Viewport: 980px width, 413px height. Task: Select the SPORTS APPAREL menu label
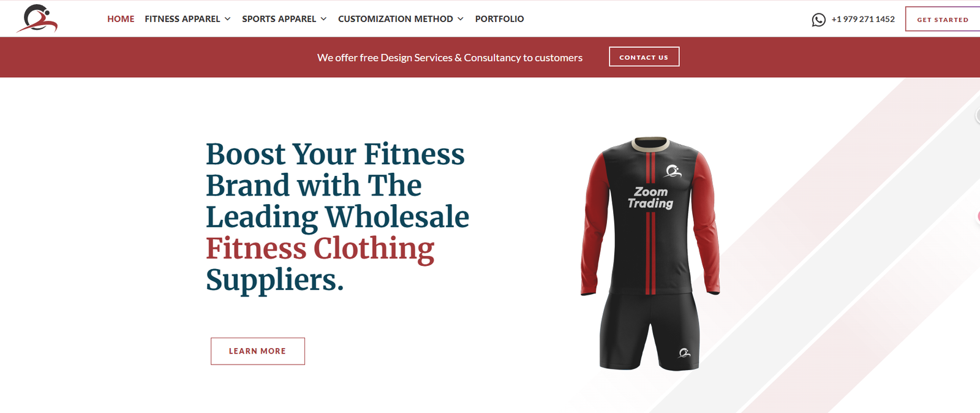[x=279, y=19]
